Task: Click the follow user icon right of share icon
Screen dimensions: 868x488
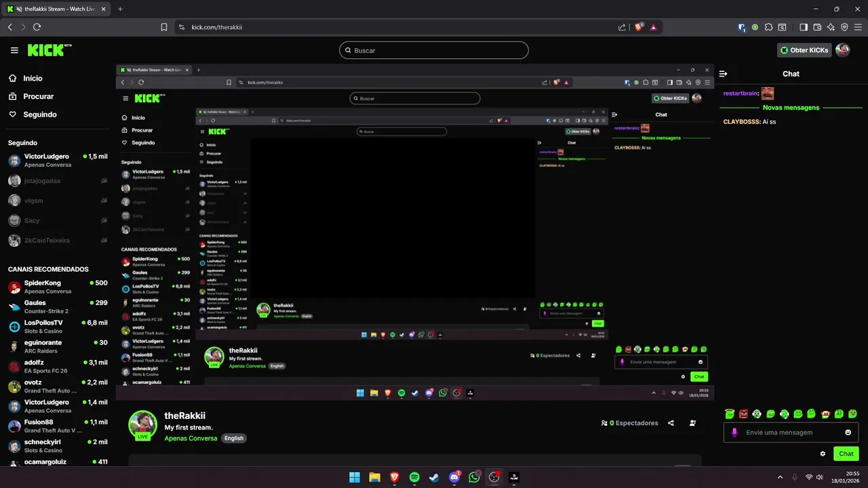Action: coord(692,423)
